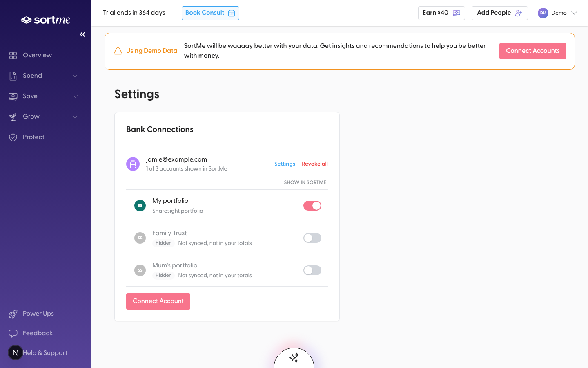Open the Power Ups rocket icon

tap(13, 314)
